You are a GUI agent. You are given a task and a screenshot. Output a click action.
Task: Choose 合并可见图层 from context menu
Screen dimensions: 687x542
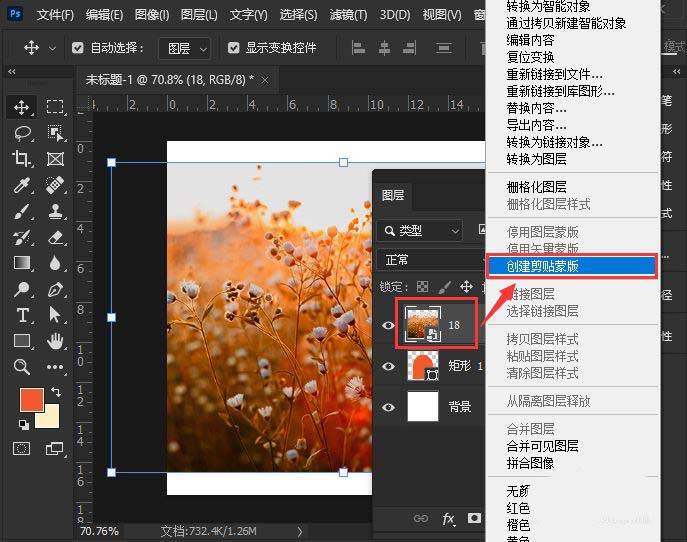542,446
